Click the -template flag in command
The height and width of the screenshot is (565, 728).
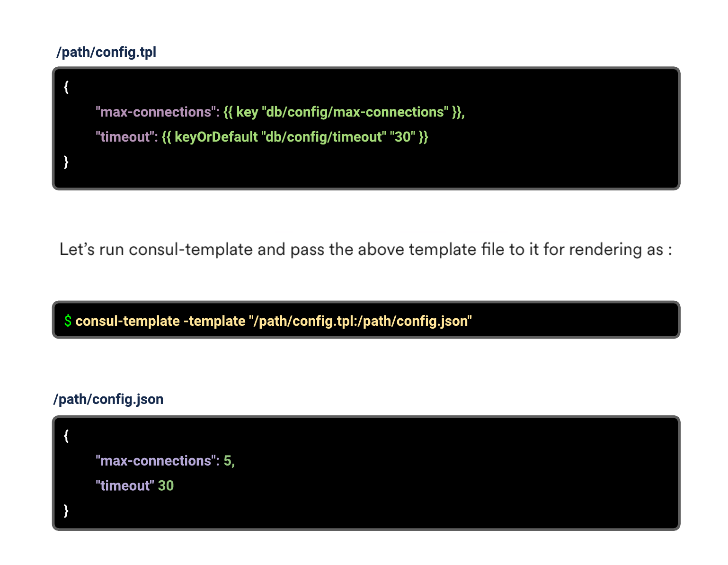(x=214, y=321)
